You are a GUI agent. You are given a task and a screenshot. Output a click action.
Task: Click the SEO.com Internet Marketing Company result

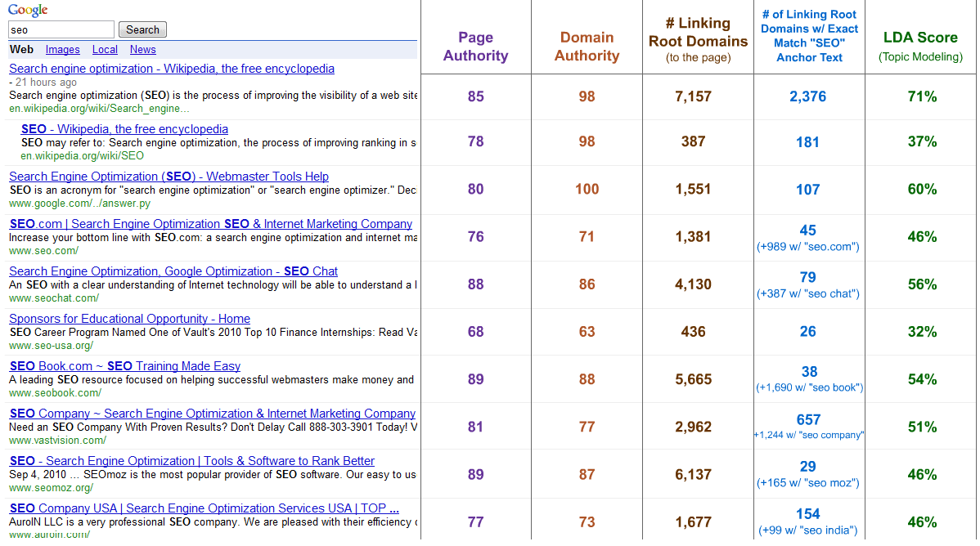(210, 224)
